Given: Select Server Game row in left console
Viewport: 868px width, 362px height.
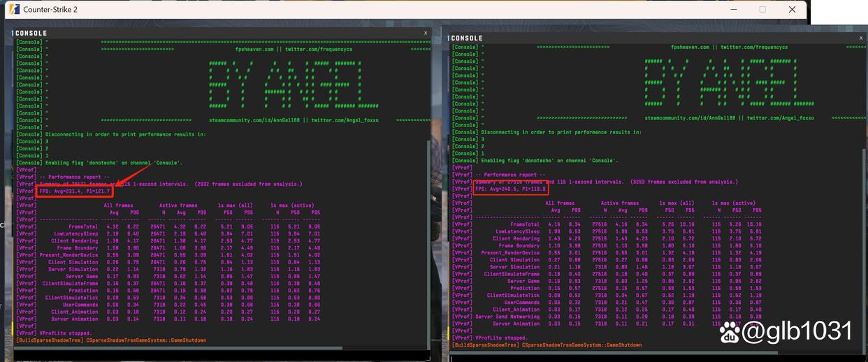Looking at the screenshot, I should click(168, 276).
